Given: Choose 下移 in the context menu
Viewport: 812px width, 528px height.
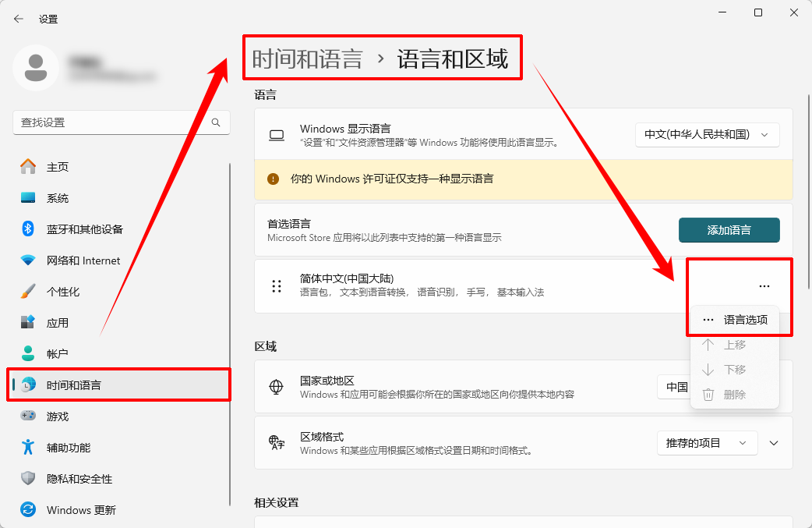Looking at the screenshot, I should point(735,370).
